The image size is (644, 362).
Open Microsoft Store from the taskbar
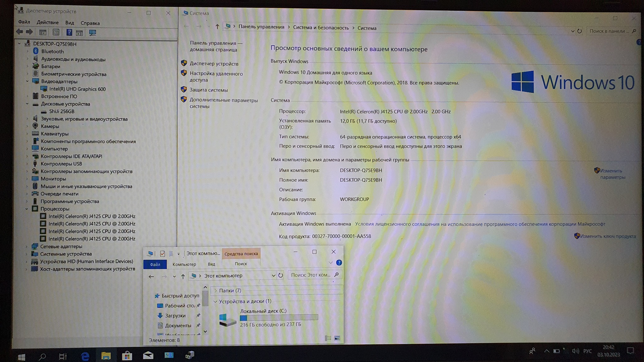tap(127, 356)
